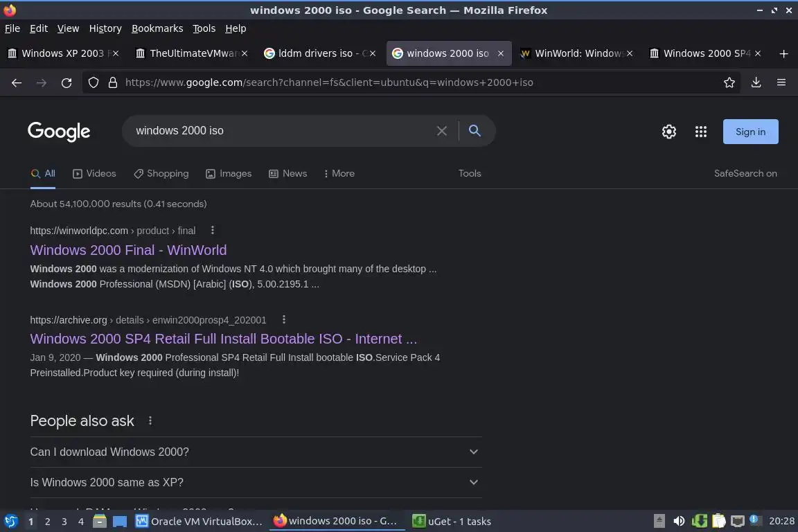The image size is (798, 532).
Task: Open the Tools search options
Action: click(x=470, y=174)
